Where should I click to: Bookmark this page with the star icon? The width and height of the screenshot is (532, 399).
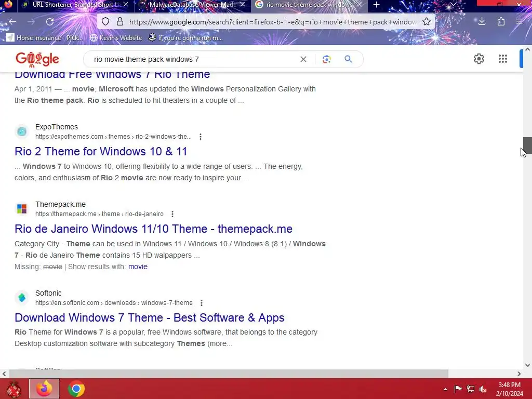pyautogui.click(x=427, y=22)
